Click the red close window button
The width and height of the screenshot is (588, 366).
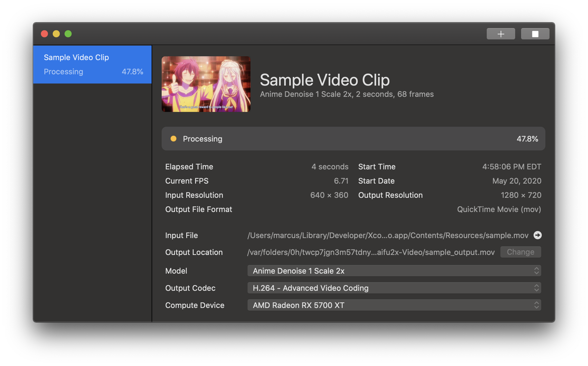44,34
